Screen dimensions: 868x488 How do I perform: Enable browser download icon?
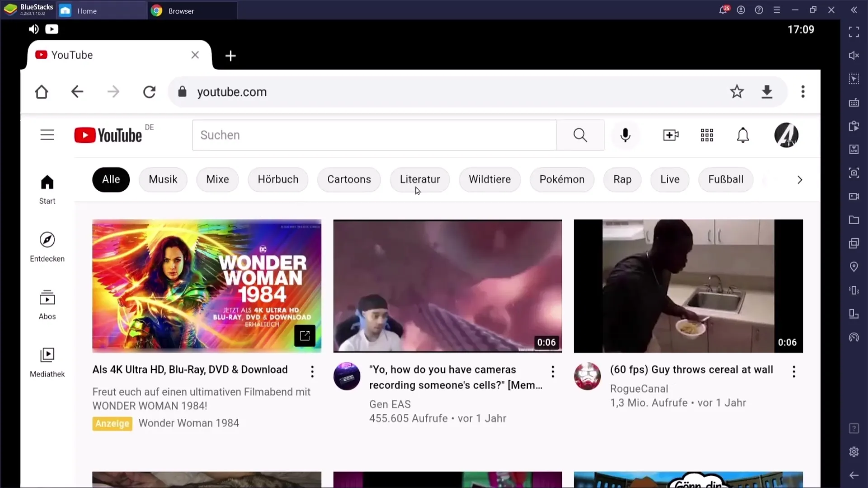click(768, 92)
